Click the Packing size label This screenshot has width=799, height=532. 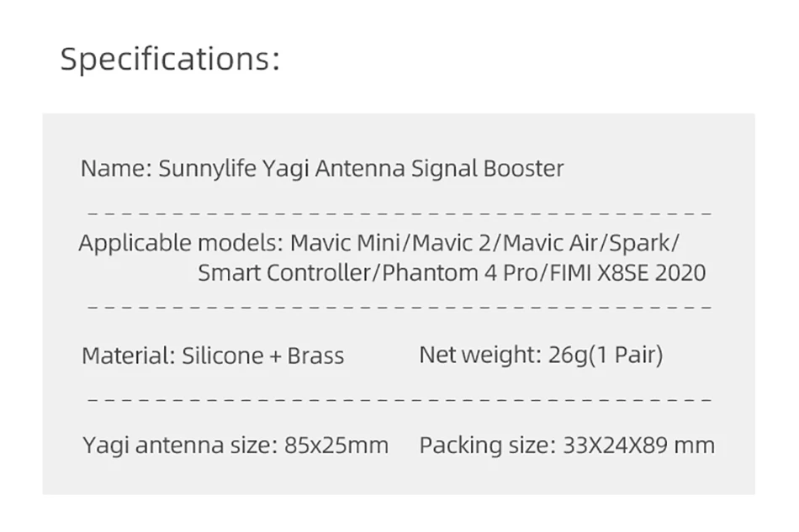tap(487, 445)
